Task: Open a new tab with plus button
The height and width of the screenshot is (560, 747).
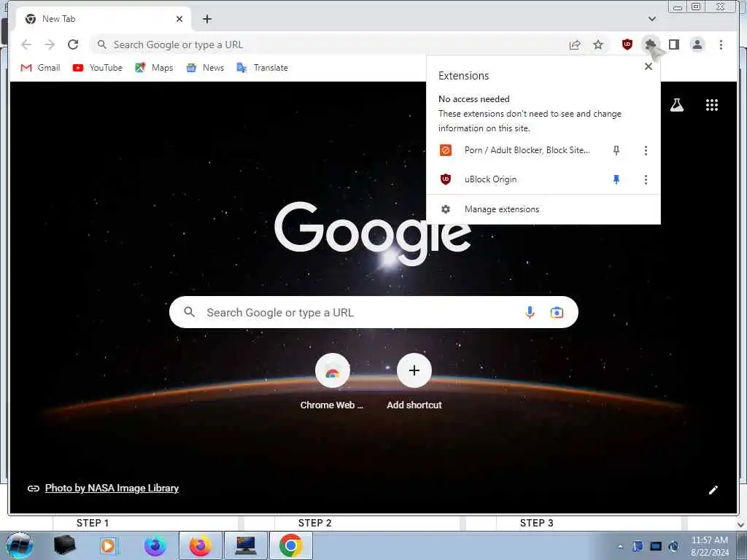Action: pyautogui.click(x=206, y=19)
